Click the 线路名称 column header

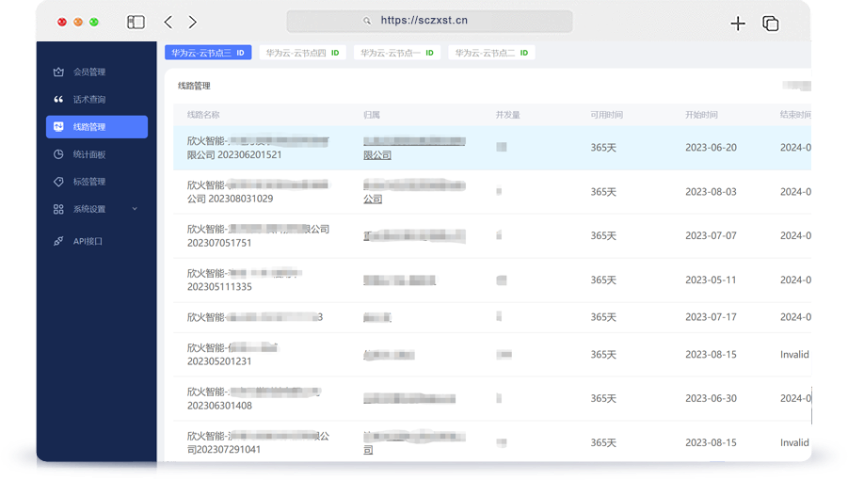(x=203, y=115)
